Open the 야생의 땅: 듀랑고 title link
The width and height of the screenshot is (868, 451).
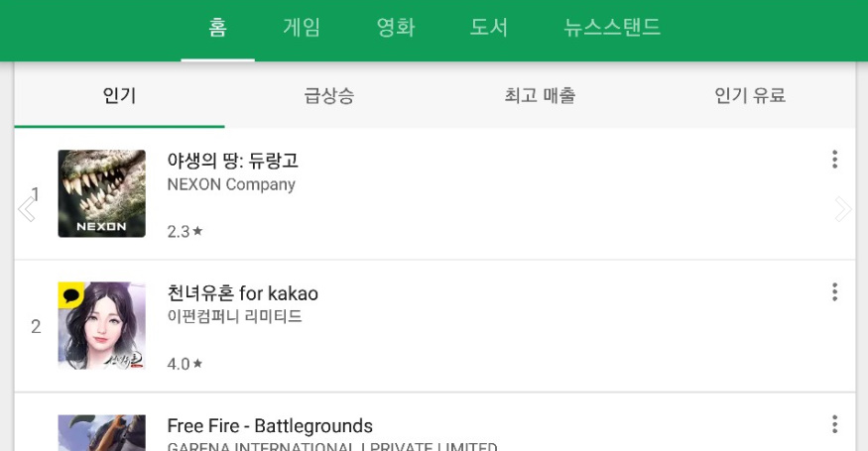point(232,161)
